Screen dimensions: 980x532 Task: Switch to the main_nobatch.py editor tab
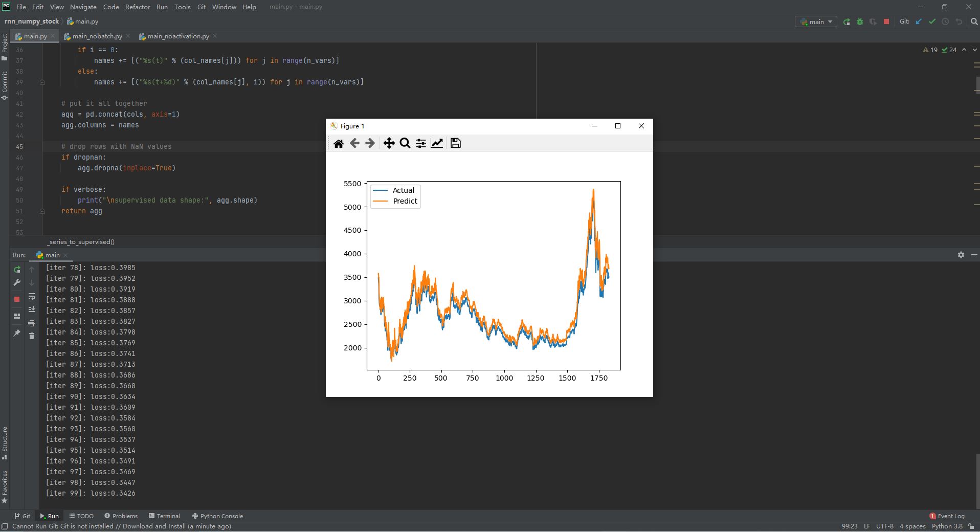click(x=97, y=36)
